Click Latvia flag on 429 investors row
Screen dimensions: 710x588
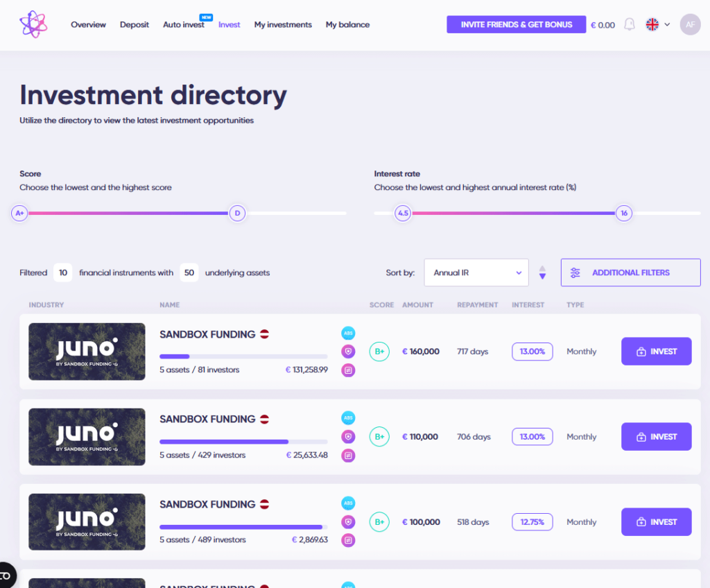click(x=264, y=420)
